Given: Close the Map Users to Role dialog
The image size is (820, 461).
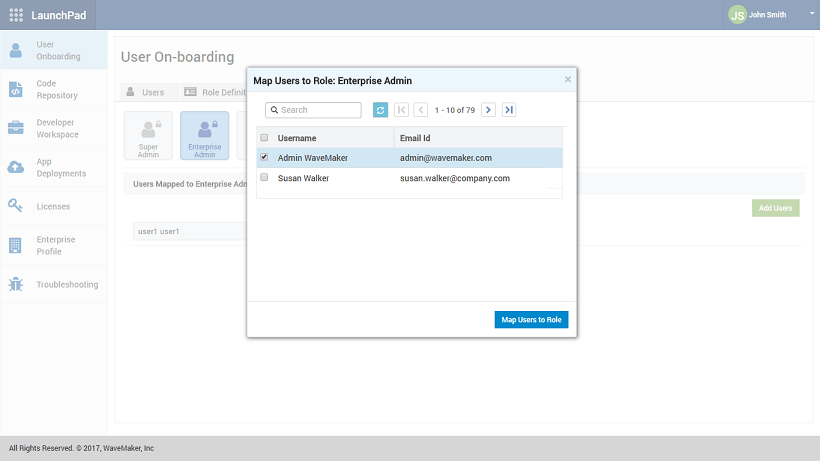Looking at the screenshot, I should point(568,79).
